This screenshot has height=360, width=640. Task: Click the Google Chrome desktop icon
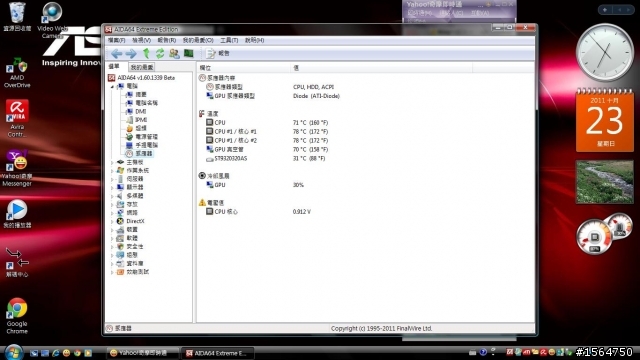[x=17, y=316]
